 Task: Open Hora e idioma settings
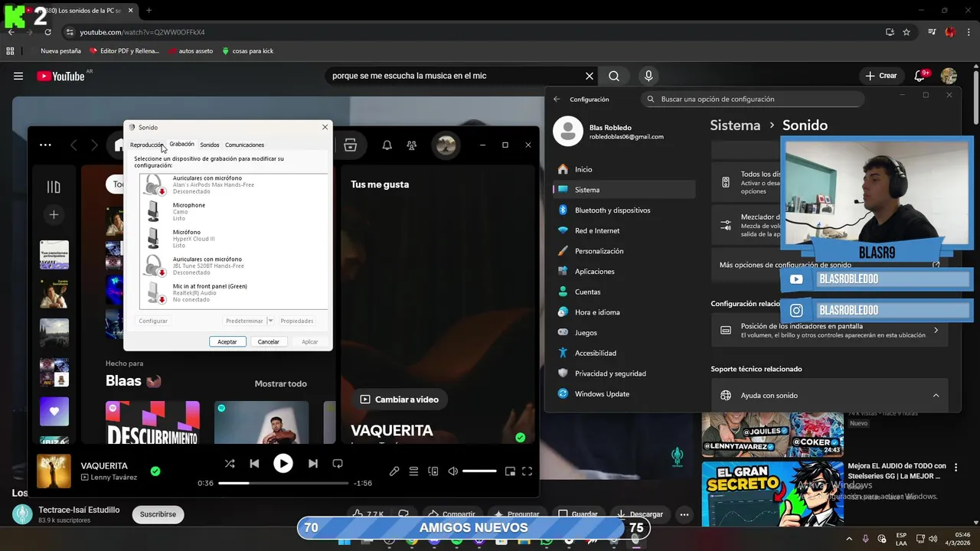624,312
